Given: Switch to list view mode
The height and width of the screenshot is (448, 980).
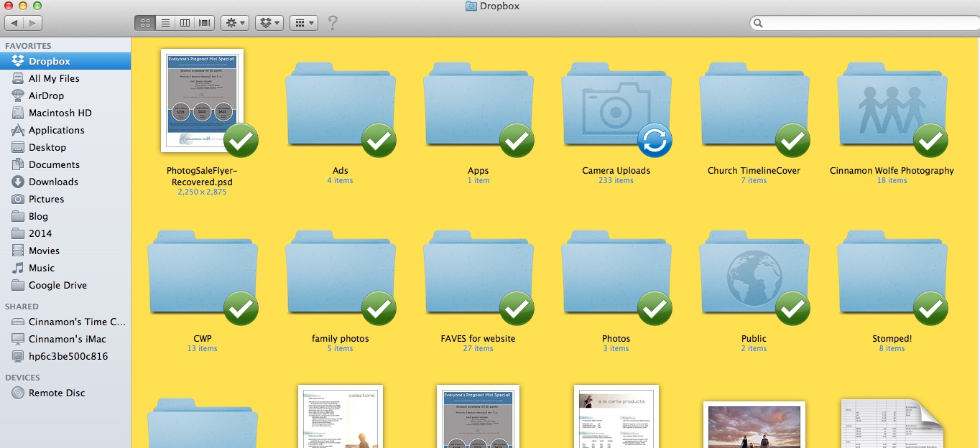Looking at the screenshot, I should click(165, 23).
